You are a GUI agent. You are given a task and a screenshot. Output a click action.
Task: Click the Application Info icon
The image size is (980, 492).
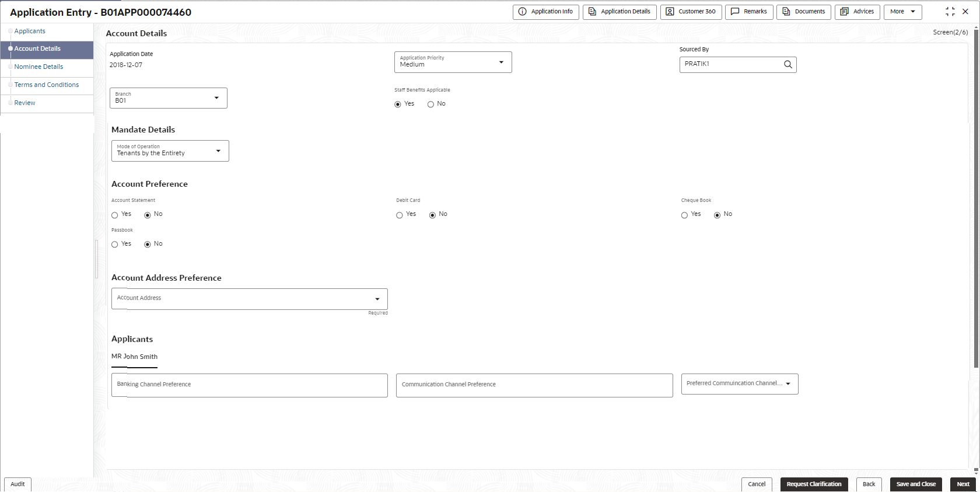[522, 12]
